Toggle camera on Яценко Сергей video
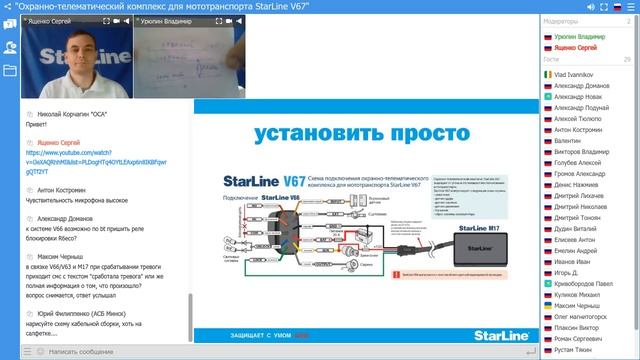 (x=116, y=21)
